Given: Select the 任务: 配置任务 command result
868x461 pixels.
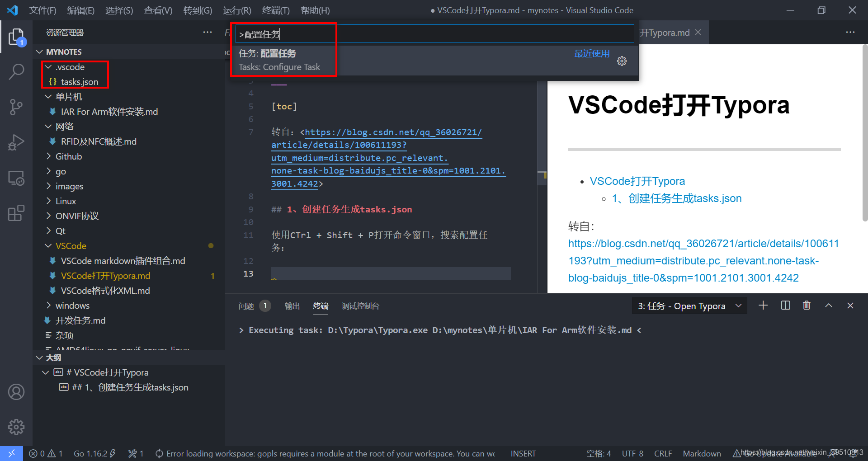Looking at the screenshot, I should click(x=434, y=61).
